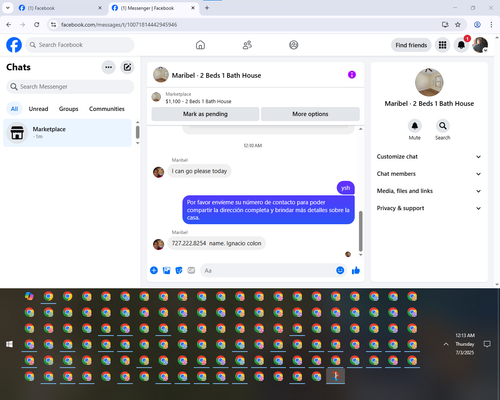Open Chrome browser menu three dots

pos(491,25)
